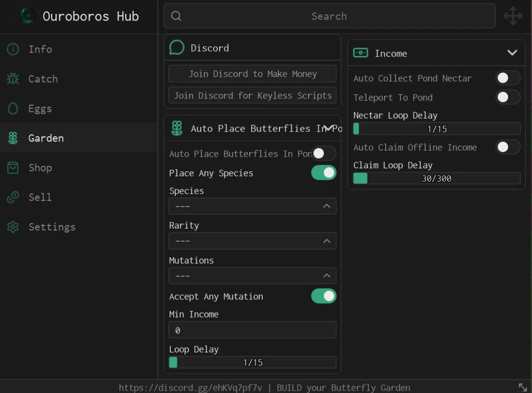532x393 pixels.
Task: Click the Claim Loop Delay label
Action: tap(393, 165)
